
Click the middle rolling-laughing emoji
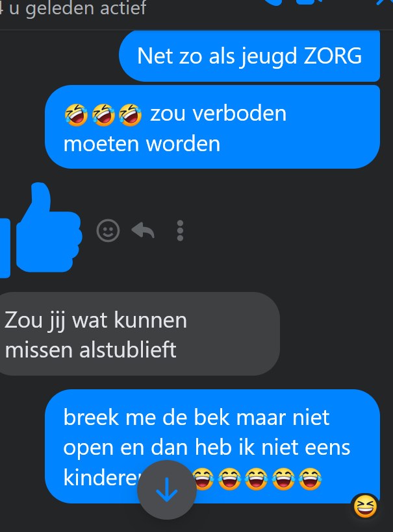click(103, 115)
